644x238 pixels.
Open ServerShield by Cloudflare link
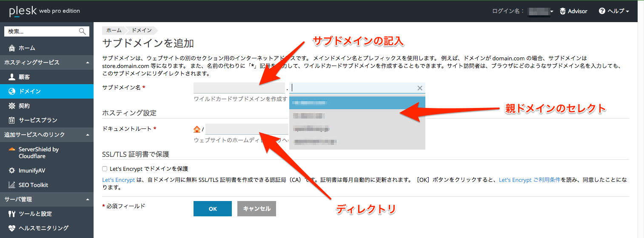(38, 153)
